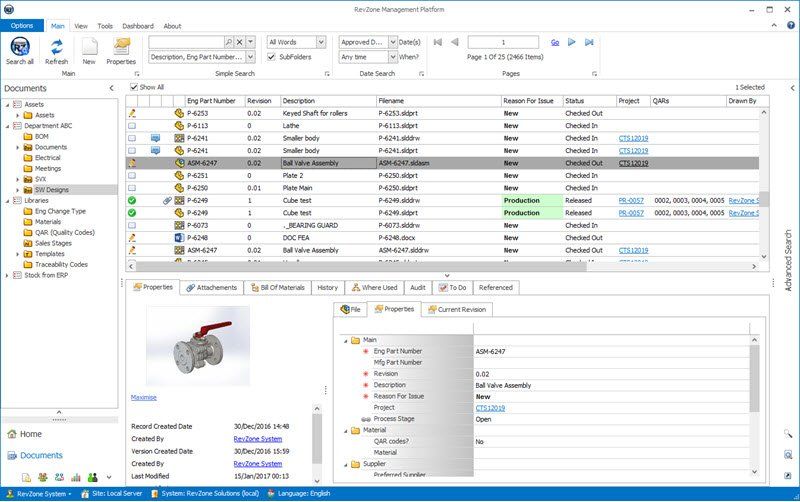
Task: Click the document list horizontal scrollbar
Action: pos(361,266)
